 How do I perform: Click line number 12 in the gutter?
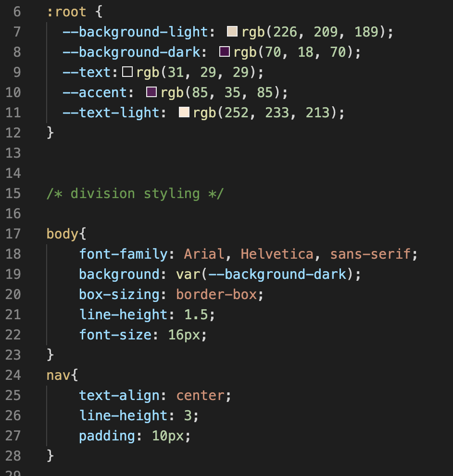click(x=14, y=133)
